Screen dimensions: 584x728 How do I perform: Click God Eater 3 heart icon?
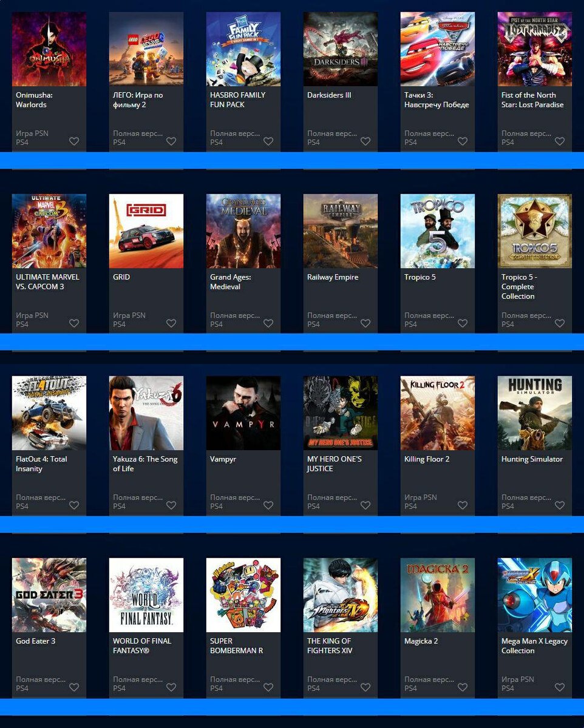[74, 687]
